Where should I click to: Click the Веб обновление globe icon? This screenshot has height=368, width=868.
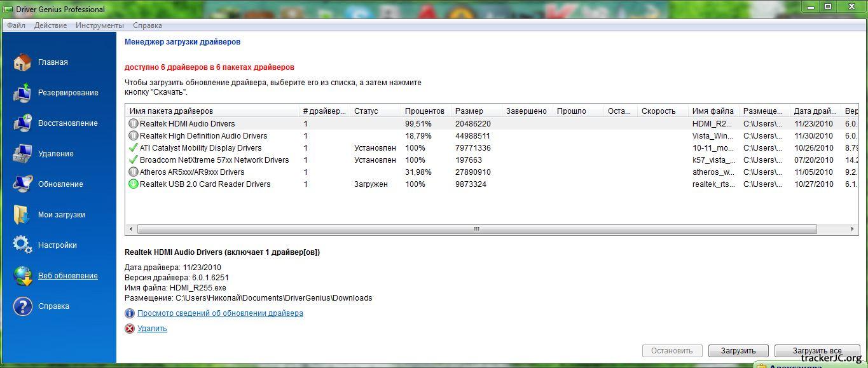tap(22, 276)
